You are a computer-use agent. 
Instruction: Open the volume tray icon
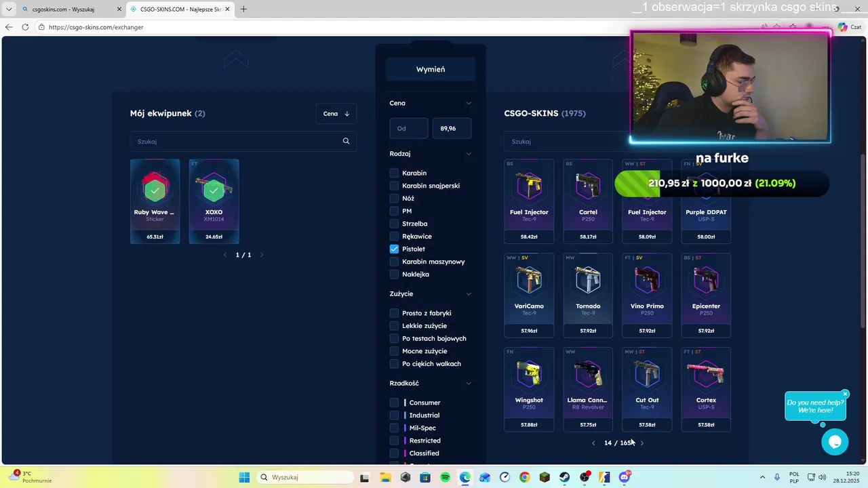pos(823,477)
